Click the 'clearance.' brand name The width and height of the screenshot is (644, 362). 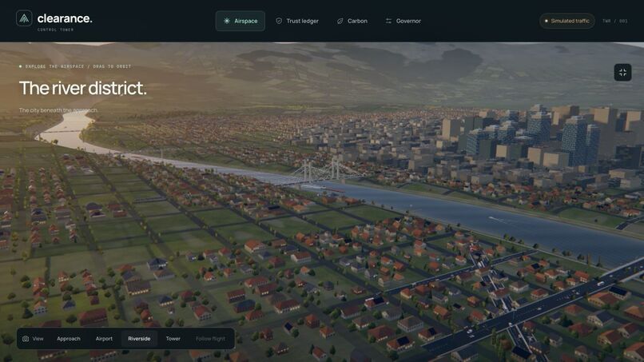pos(65,18)
